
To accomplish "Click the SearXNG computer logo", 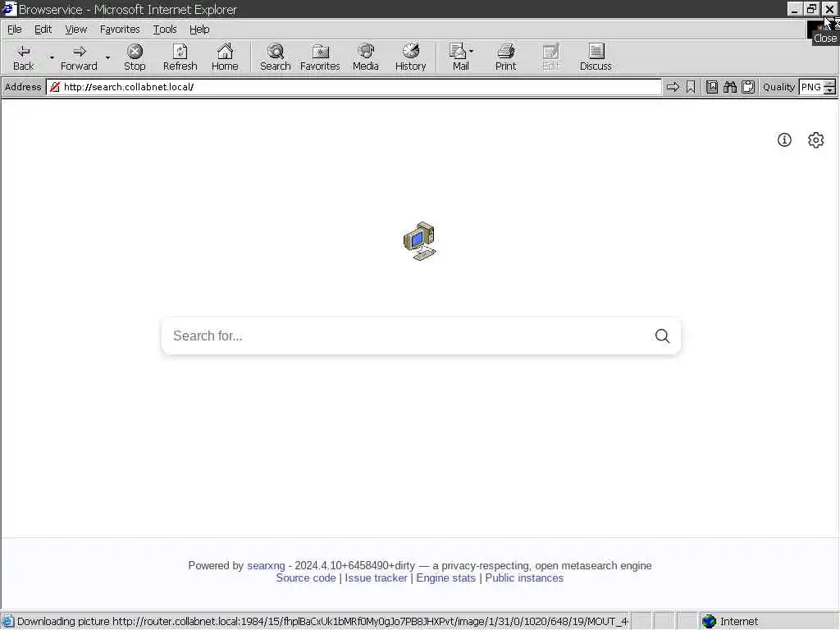I will [419, 241].
